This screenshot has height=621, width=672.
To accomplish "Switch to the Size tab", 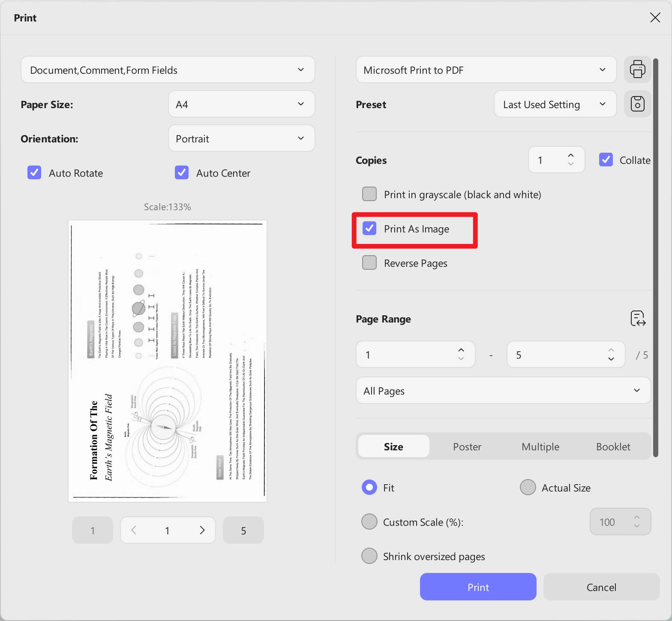I will pos(393,446).
